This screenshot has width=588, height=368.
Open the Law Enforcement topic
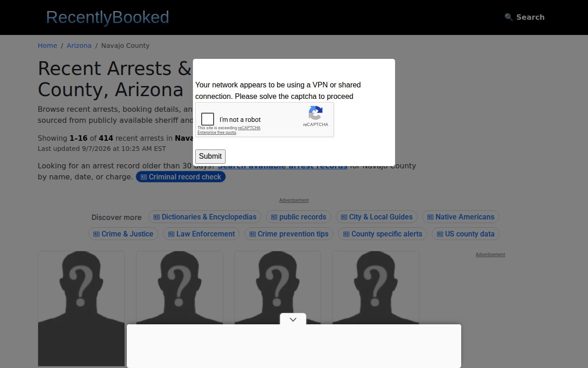click(202, 234)
